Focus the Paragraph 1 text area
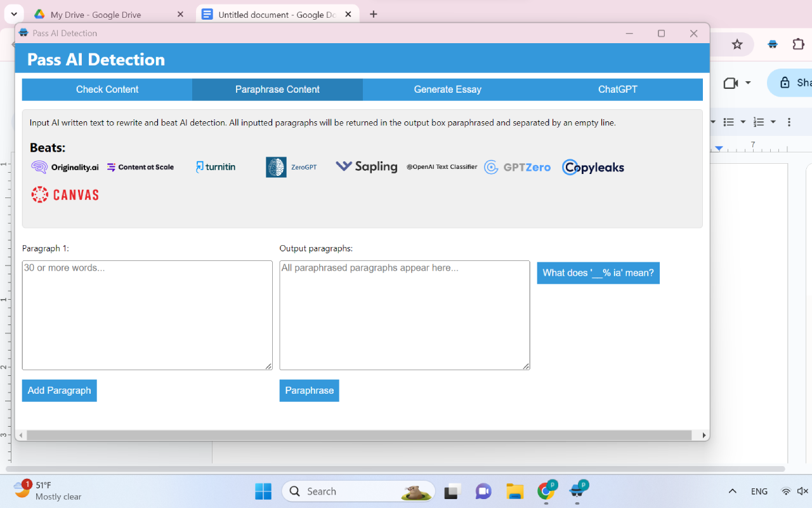This screenshot has height=508, width=812. click(147, 315)
